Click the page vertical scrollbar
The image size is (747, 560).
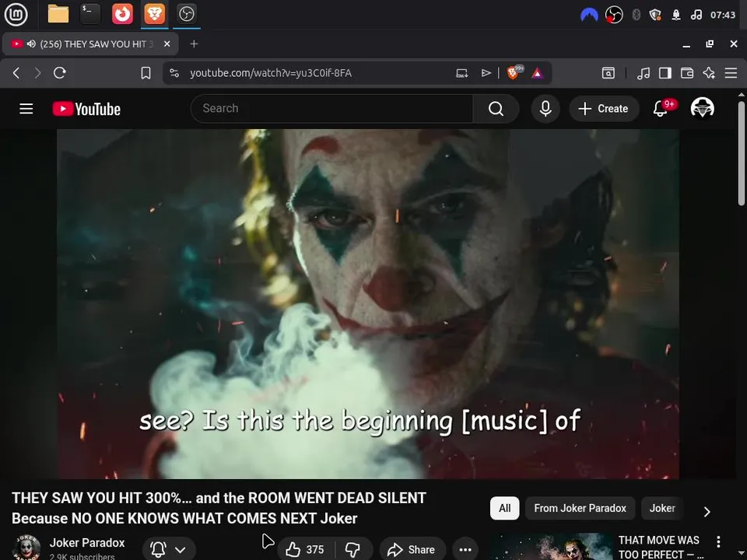tap(742, 152)
